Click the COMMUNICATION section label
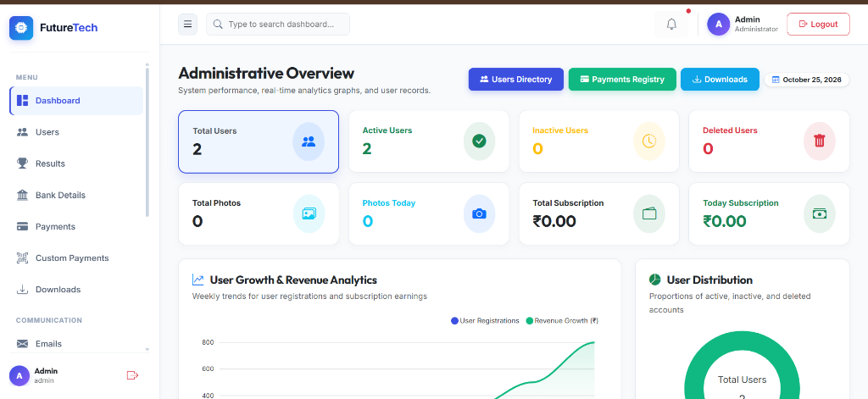The height and width of the screenshot is (399, 868). 48,320
